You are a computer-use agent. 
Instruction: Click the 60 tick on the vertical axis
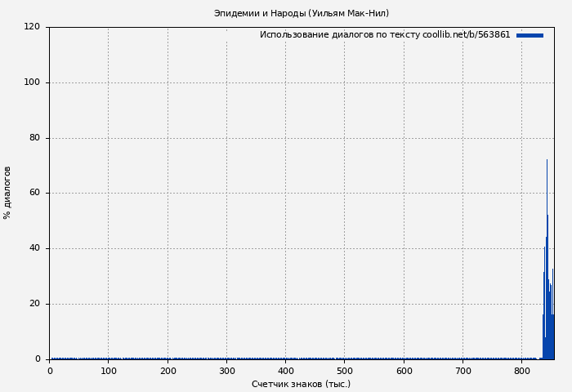pos(34,194)
